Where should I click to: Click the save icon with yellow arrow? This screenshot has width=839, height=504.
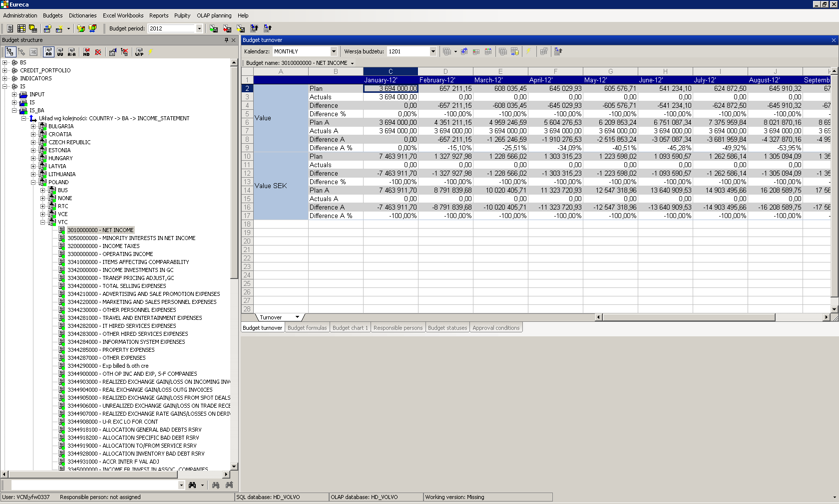(x=241, y=28)
